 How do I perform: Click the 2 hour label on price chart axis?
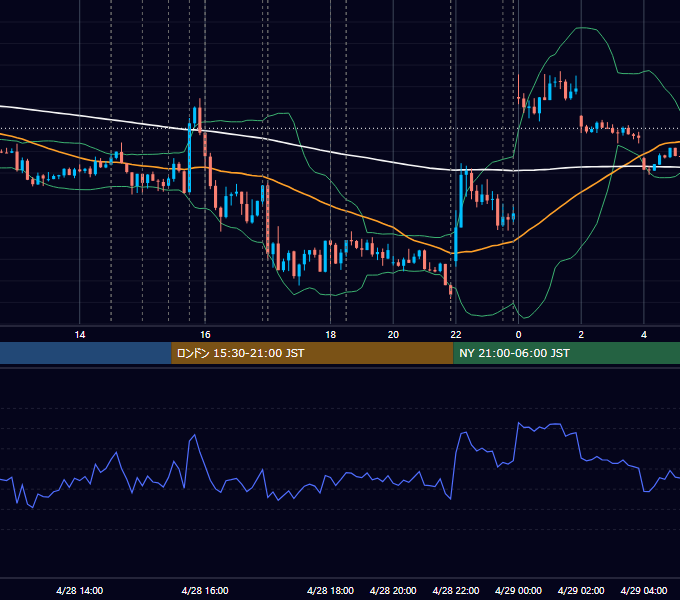(x=581, y=335)
